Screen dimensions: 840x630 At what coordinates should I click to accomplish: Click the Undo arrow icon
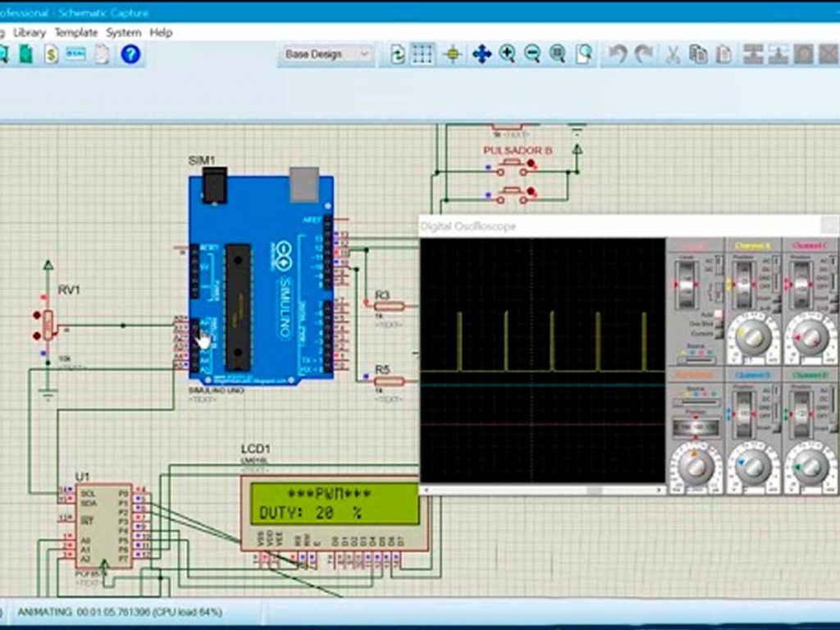[x=618, y=54]
